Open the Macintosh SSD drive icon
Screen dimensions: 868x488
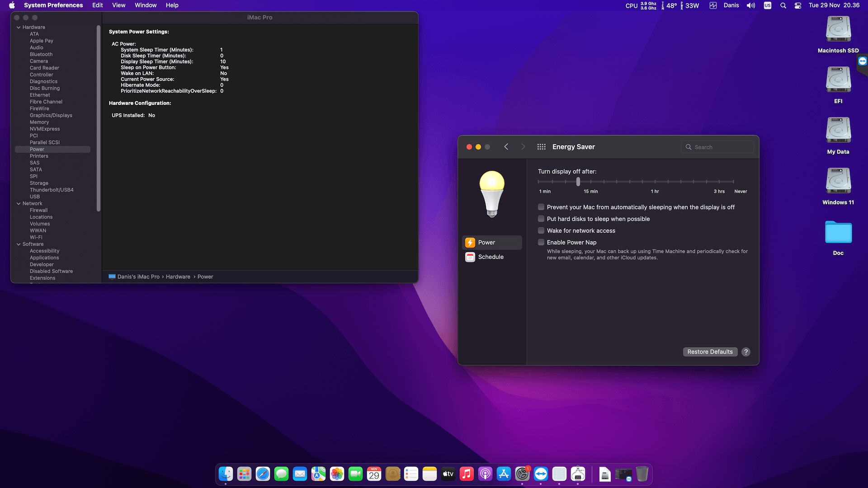point(838,29)
